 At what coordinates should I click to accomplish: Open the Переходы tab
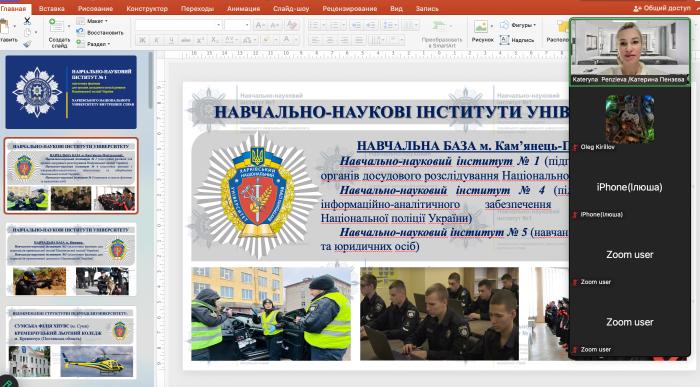pyautogui.click(x=197, y=8)
